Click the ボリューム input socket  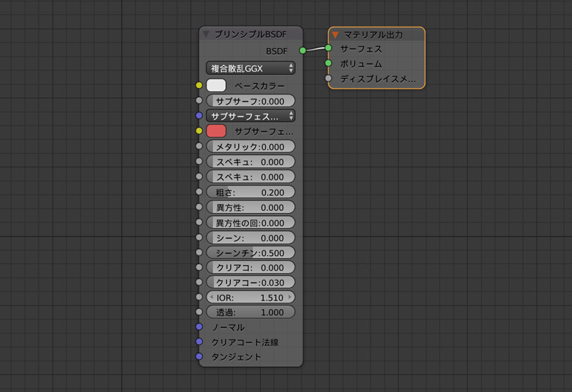328,64
